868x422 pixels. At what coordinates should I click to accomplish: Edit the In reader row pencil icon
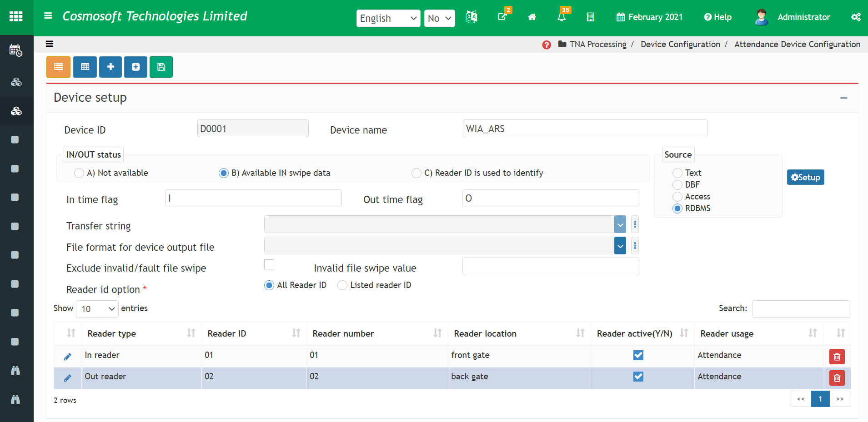click(x=67, y=357)
